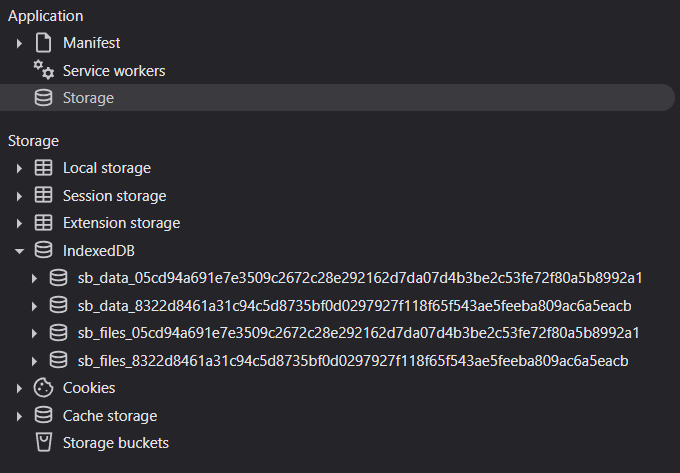
Task: Click the Storage database icon under Application
Action: point(43,98)
